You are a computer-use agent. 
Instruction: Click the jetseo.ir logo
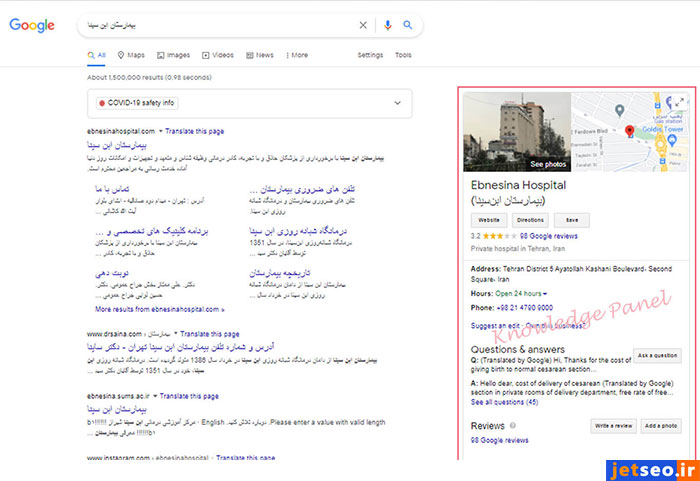click(x=653, y=470)
